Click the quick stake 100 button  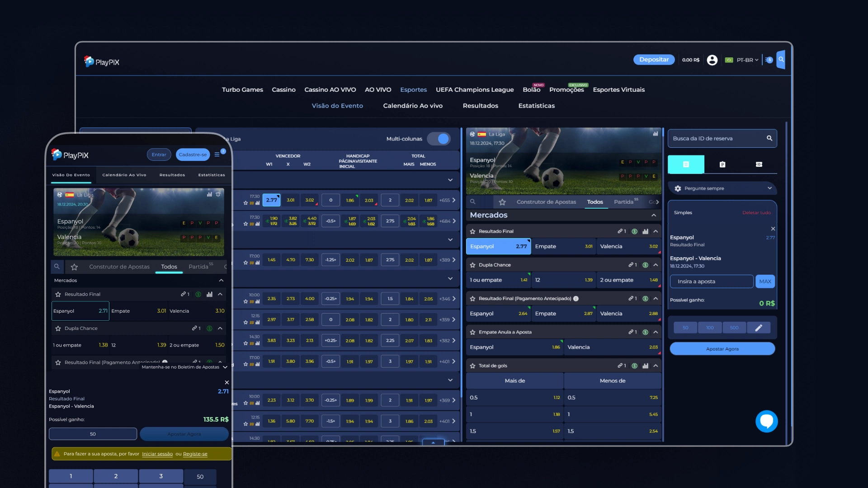[710, 328]
